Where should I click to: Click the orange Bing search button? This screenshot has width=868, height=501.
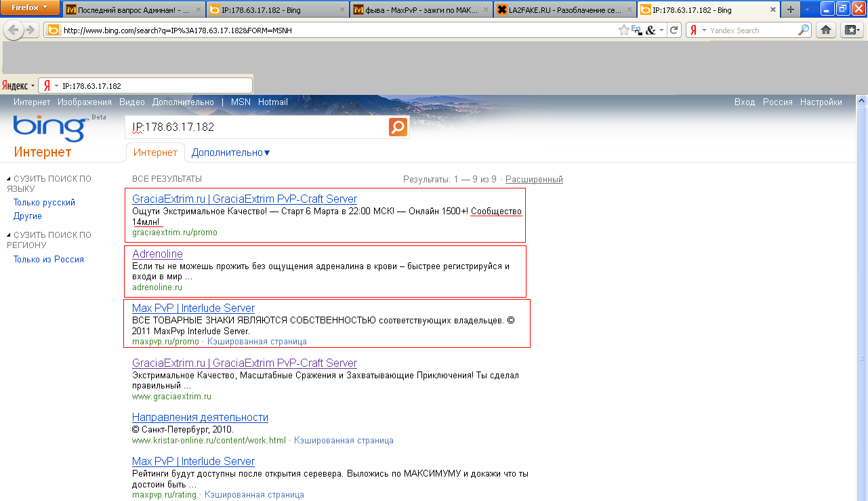click(x=398, y=127)
